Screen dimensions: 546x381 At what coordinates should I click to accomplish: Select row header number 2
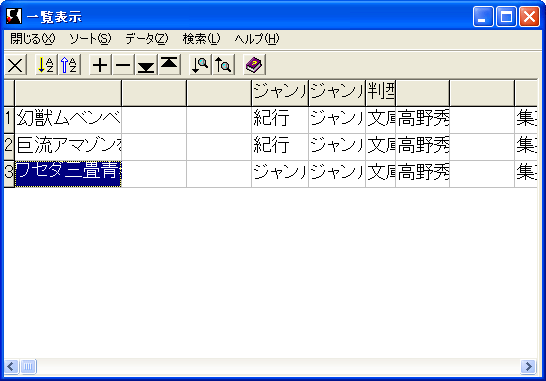9,147
